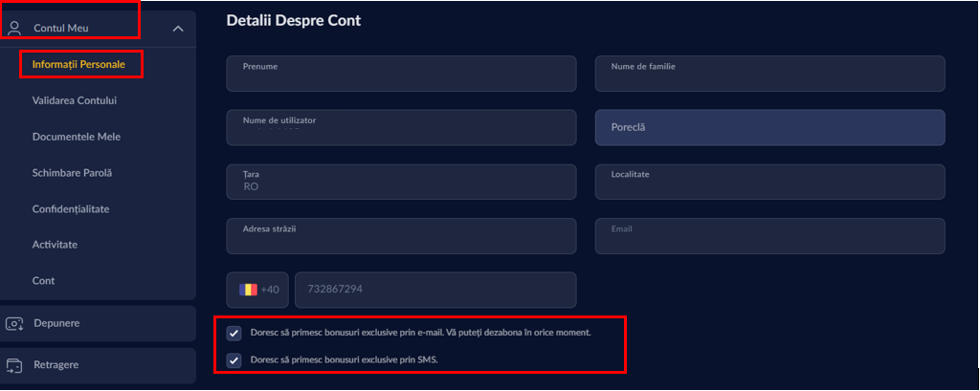Open Schimbare Parolă page
This screenshot has width=980, height=391.
[x=72, y=173]
